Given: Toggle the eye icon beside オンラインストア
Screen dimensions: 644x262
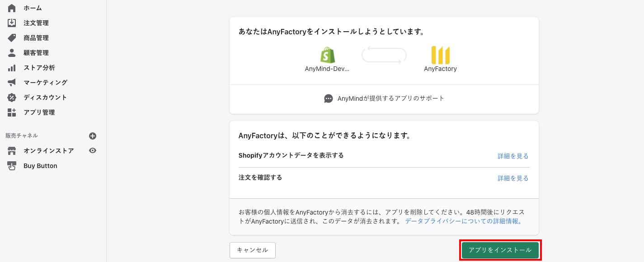Looking at the screenshot, I should pos(93,151).
